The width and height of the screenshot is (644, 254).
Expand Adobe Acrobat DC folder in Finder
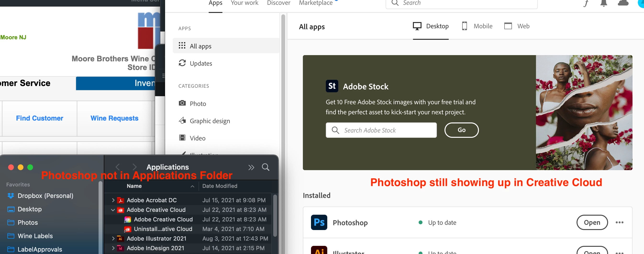coord(113,200)
